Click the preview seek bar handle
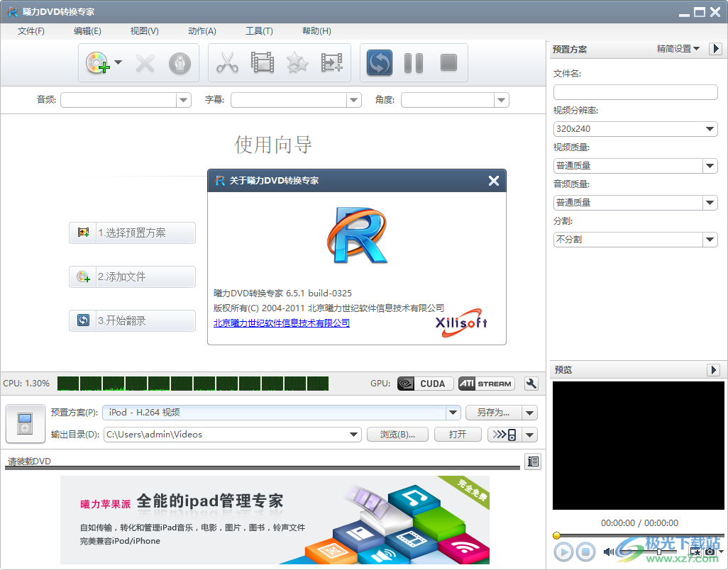Screen dimensions: 728x570 556,536
